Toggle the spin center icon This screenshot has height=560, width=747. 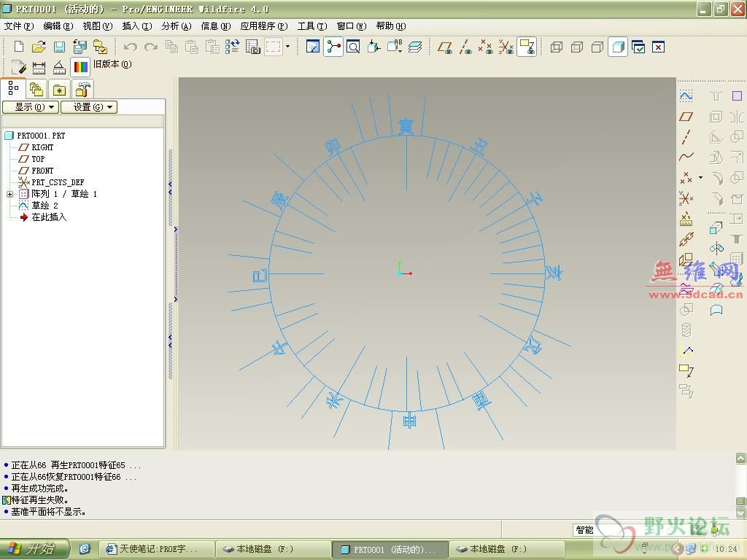333,47
